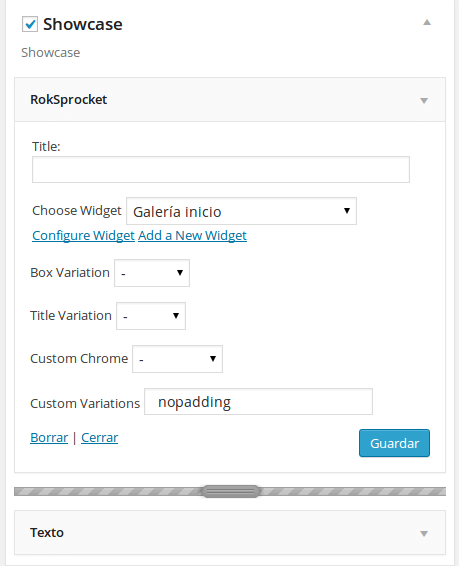This screenshot has width=459, height=566.
Task: Collapse the Showcase section with the up arrow
Action: 427,23
